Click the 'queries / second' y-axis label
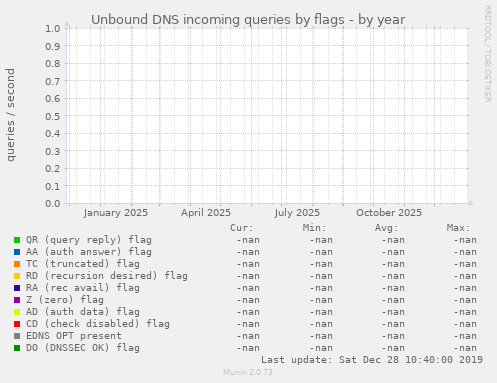This screenshot has width=497, height=383. tap(10, 115)
